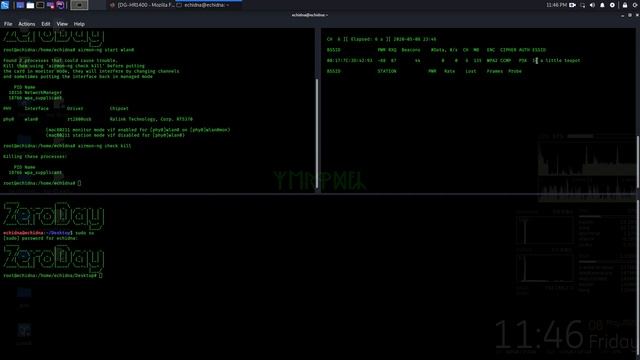Click the screen recorder tray icon

click(x=573, y=5)
